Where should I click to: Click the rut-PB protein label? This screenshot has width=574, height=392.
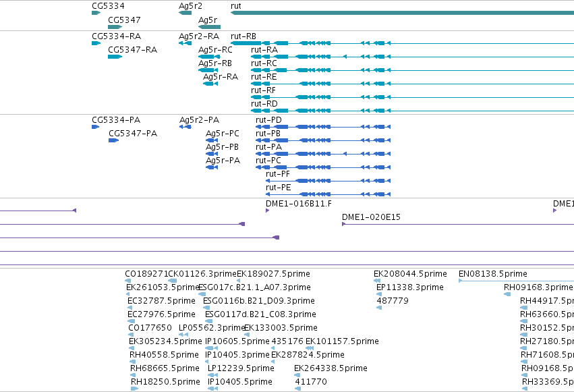268,134
